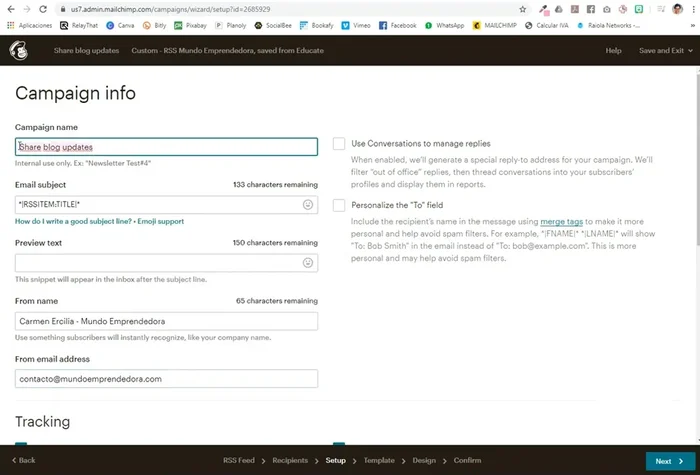Show more bookmarks with the chevron

[693, 25]
